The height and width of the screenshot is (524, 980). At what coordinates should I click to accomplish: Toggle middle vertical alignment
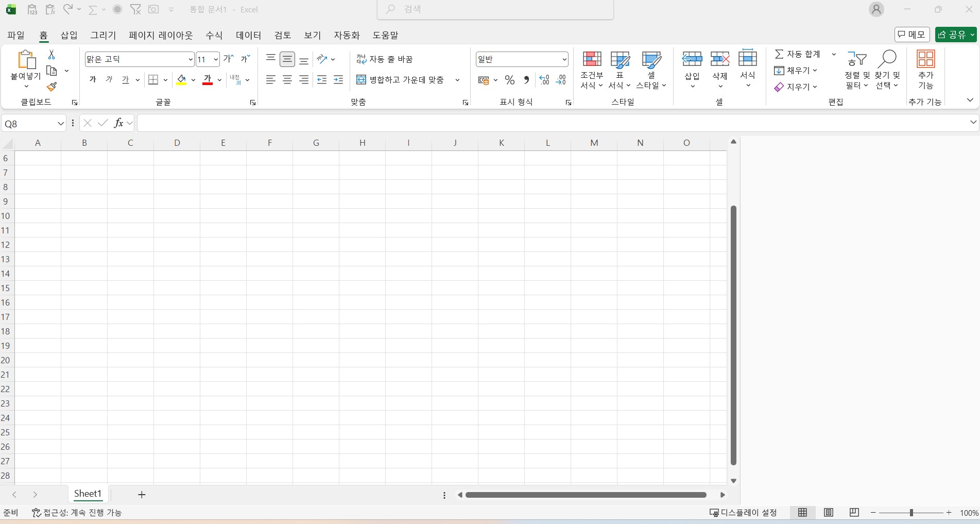pyautogui.click(x=287, y=59)
